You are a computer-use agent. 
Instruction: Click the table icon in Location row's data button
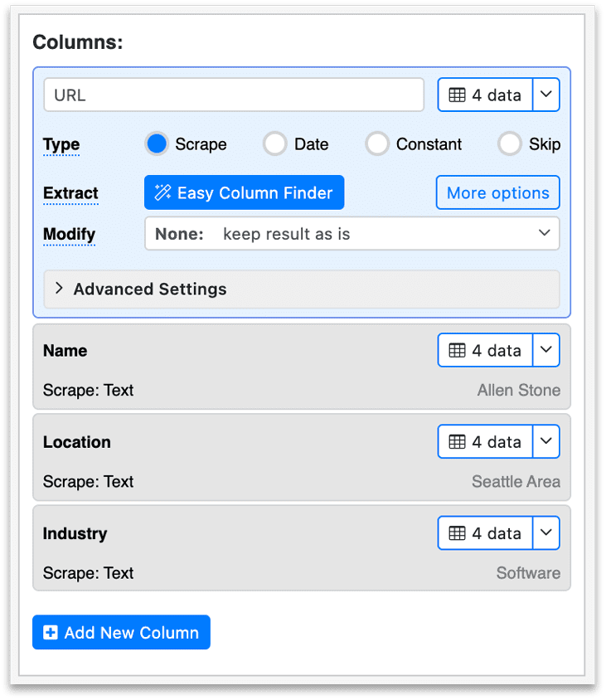pos(457,442)
